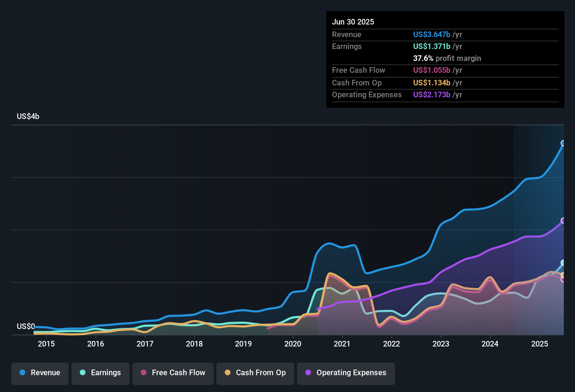Click the teal Earnings legend dot

(x=83, y=373)
